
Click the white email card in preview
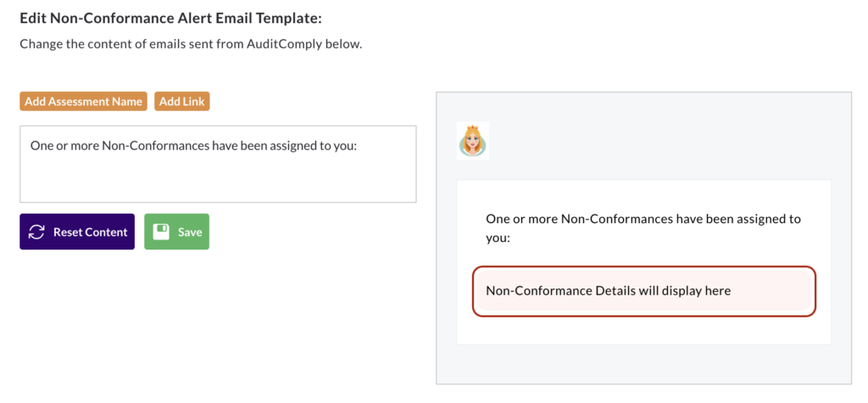pos(644,262)
